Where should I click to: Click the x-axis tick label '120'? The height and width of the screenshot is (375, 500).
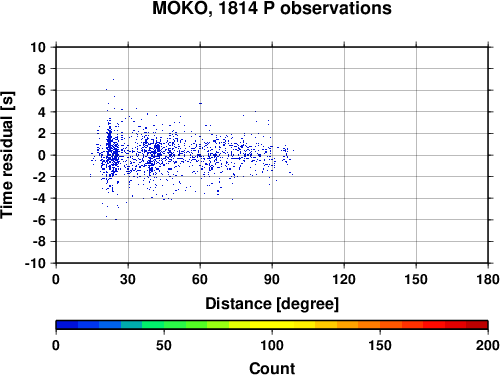344,279
